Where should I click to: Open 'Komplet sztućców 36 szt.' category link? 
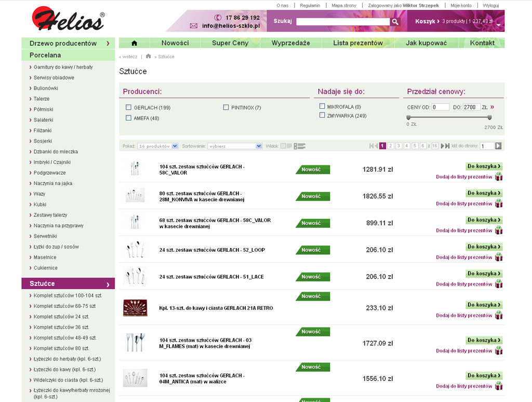tap(61, 327)
